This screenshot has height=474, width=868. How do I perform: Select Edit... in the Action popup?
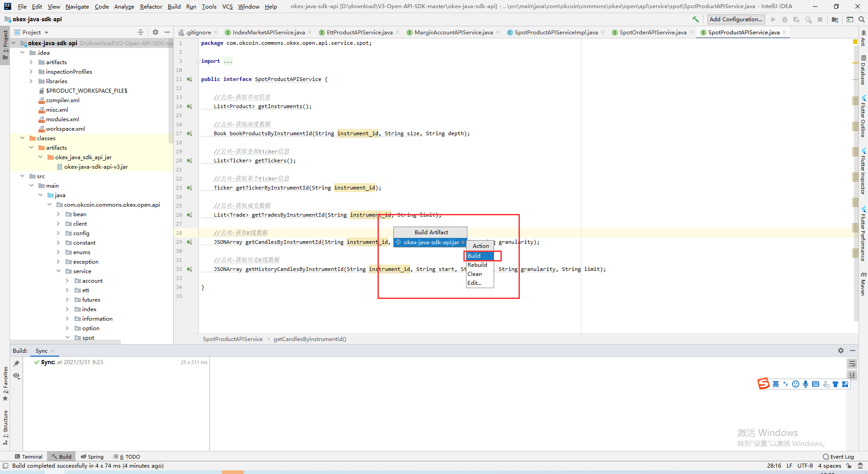[x=480, y=283]
